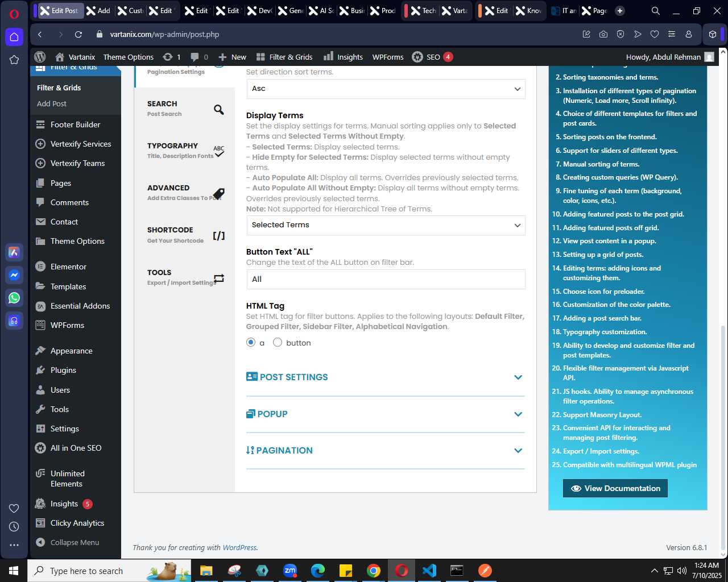Image resolution: width=728 pixels, height=582 pixels.
Task: Open SEO item with 4 notifications
Action: coord(433,57)
